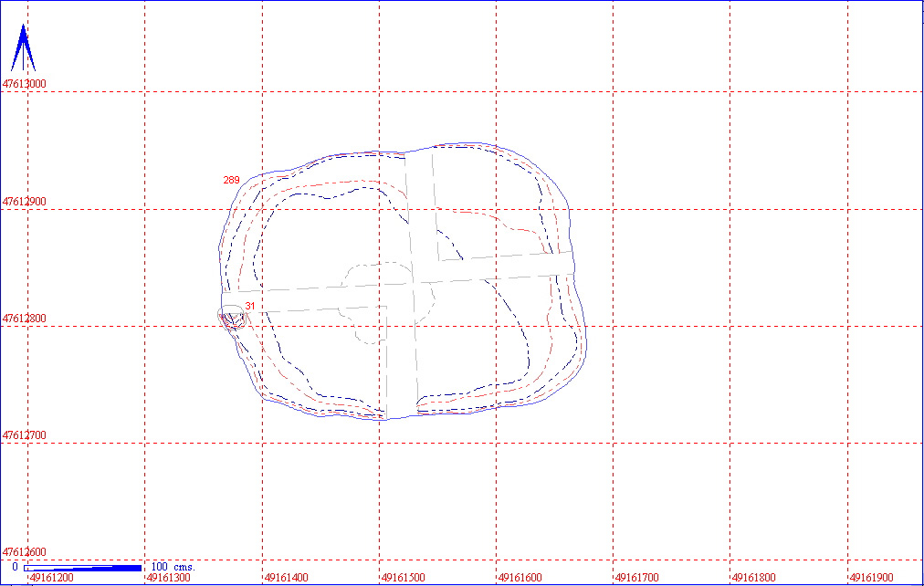Select easting label 49161700
924x586 pixels.
pos(637,578)
